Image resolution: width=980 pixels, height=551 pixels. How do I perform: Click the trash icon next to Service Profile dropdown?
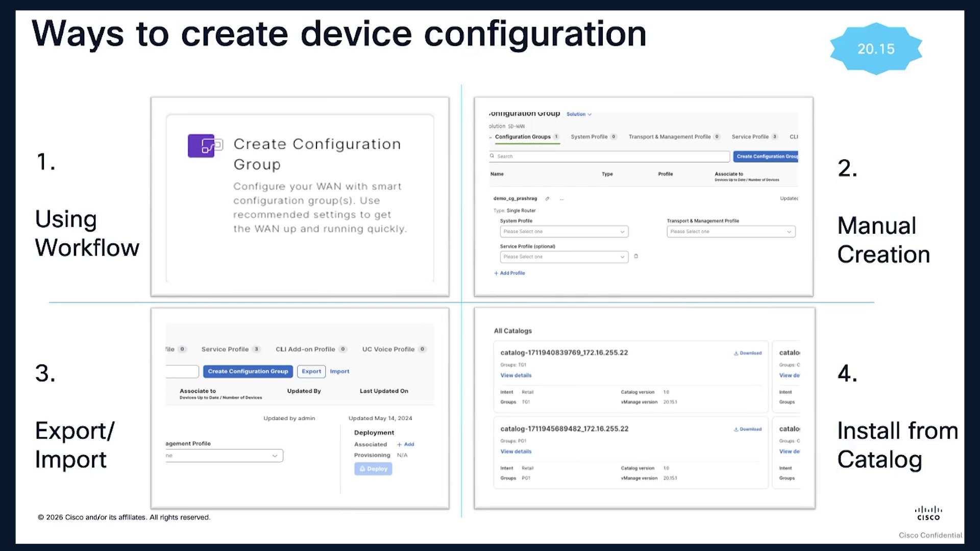[x=636, y=256]
